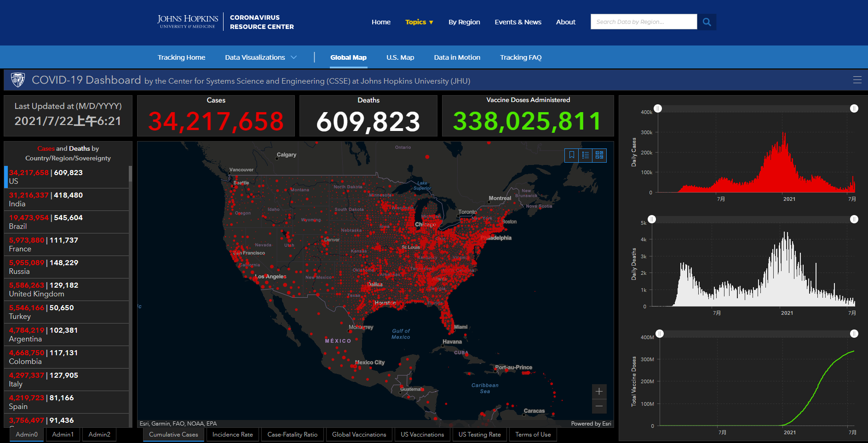Click the Johns Hopkins University & Medicine logo
868x443 pixels.
[x=188, y=22]
